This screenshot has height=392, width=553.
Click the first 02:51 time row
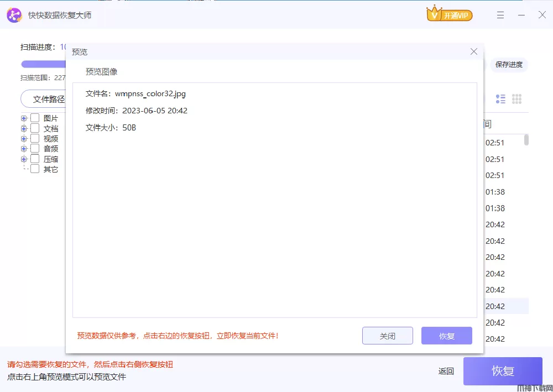click(495, 143)
